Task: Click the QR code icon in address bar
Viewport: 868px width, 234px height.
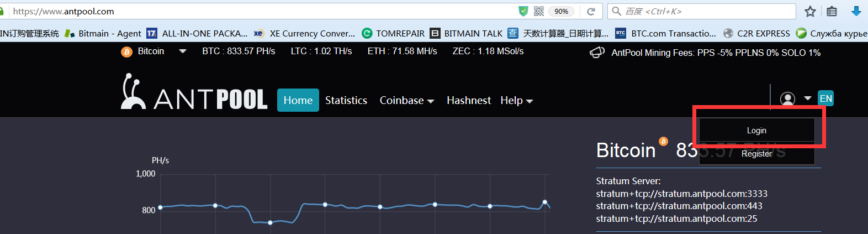Action: pyautogui.click(x=539, y=12)
